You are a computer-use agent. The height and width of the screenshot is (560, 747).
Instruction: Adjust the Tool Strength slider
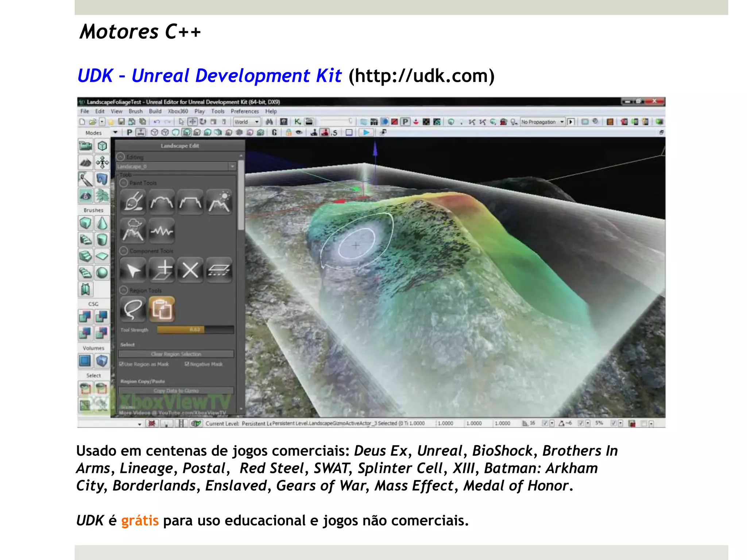(x=196, y=330)
